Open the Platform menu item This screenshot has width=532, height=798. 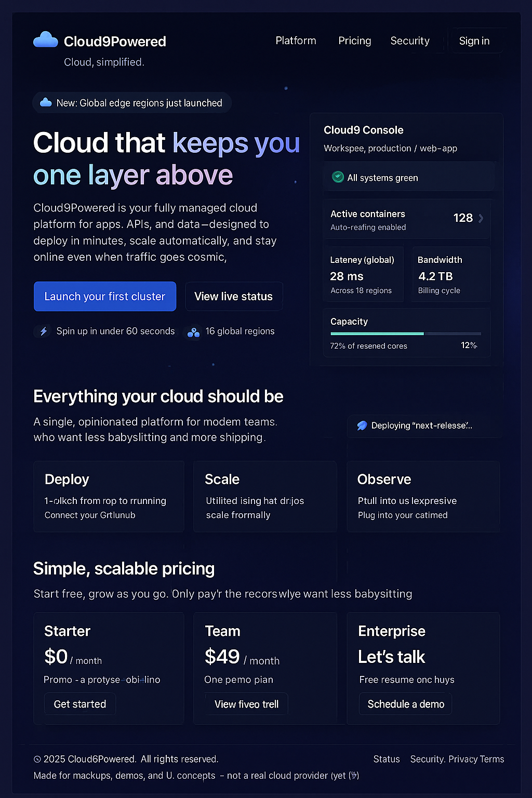[296, 41]
